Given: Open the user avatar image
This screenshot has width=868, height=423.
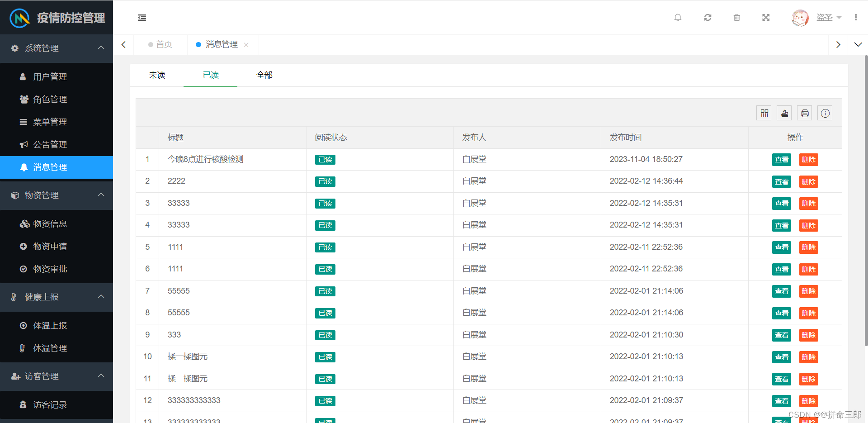Looking at the screenshot, I should [x=800, y=18].
